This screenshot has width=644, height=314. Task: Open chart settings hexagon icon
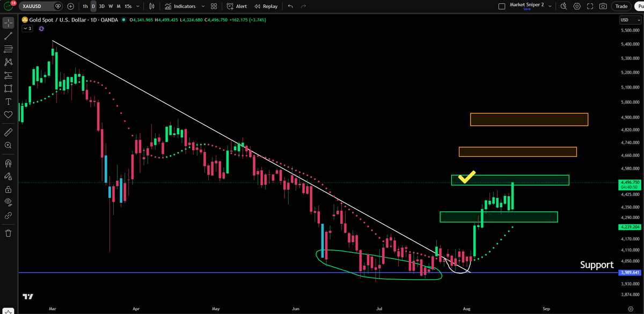(x=577, y=6)
